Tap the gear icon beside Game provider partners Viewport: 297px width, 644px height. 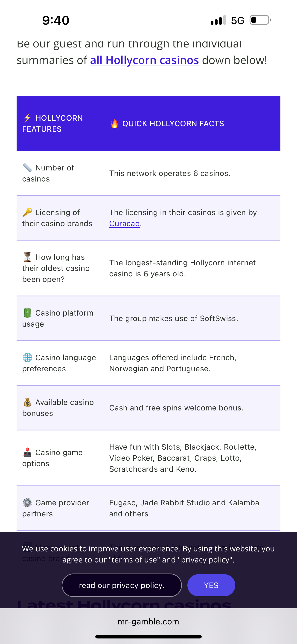point(27,503)
